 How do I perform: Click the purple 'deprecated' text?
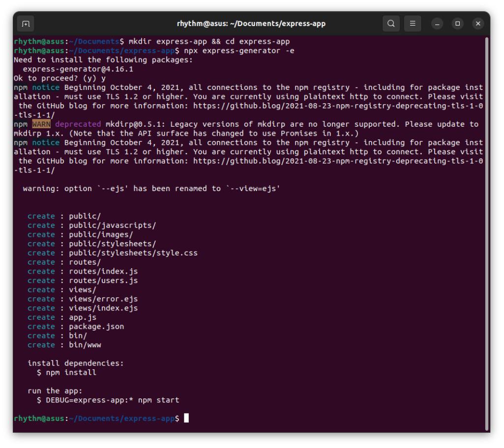tap(78, 124)
